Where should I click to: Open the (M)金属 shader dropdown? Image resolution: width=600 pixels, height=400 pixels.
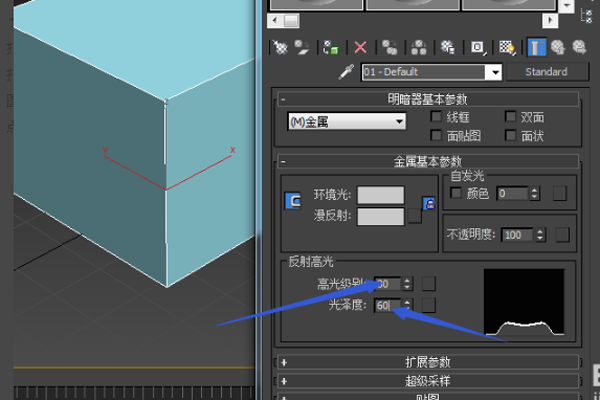pyautogui.click(x=347, y=122)
